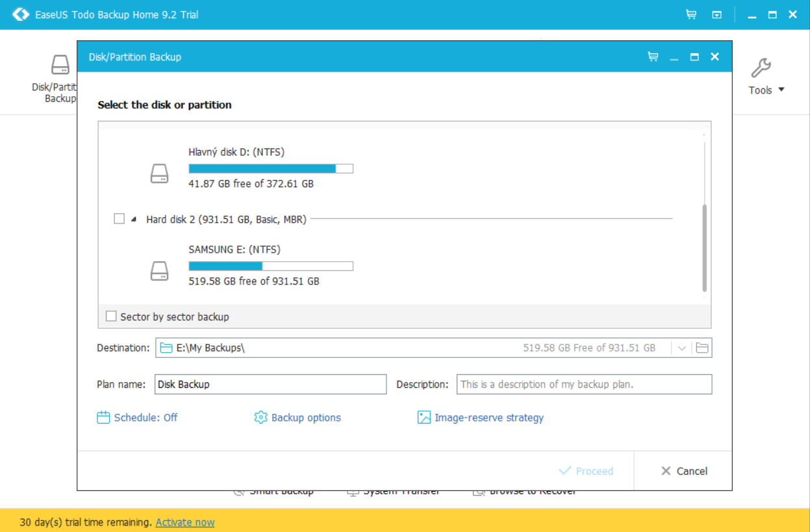Click the Description input field
This screenshot has height=532, width=810.
[584, 385]
